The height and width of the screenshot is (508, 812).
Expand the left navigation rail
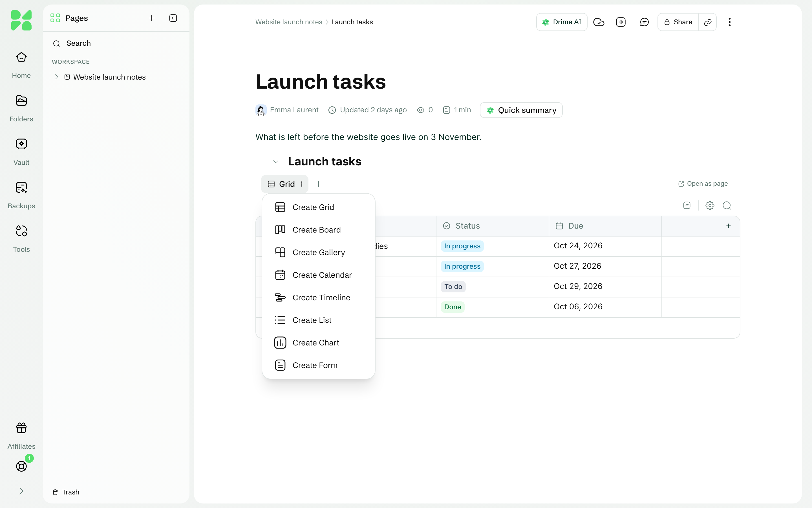click(x=21, y=491)
